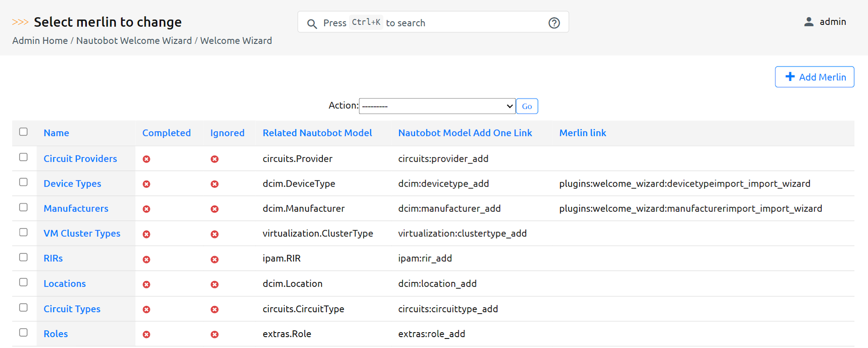Select the RIRs row checkbox

pyautogui.click(x=24, y=257)
